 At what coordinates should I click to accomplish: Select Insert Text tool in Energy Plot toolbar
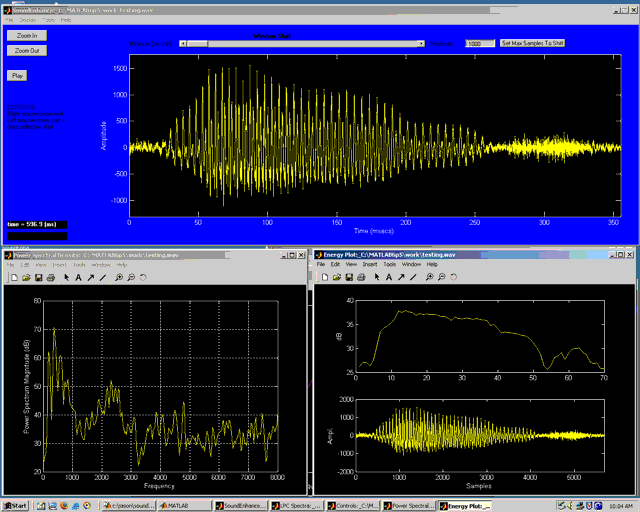pyautogui.click(x=387, y=277)
